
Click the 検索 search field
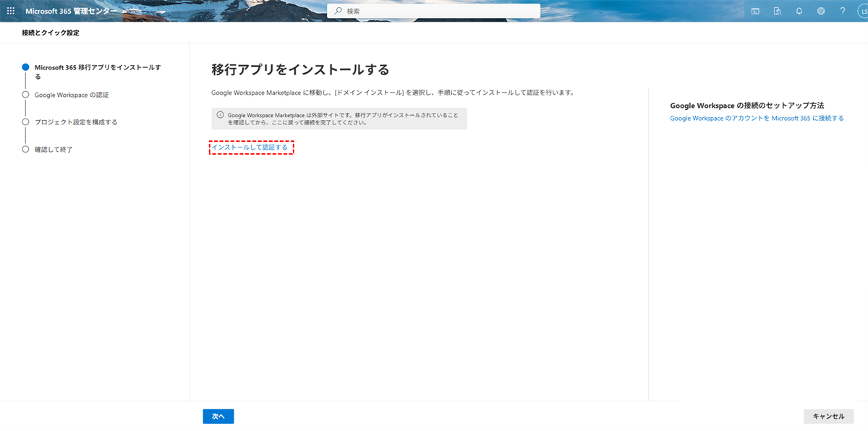tap(434, 11)
